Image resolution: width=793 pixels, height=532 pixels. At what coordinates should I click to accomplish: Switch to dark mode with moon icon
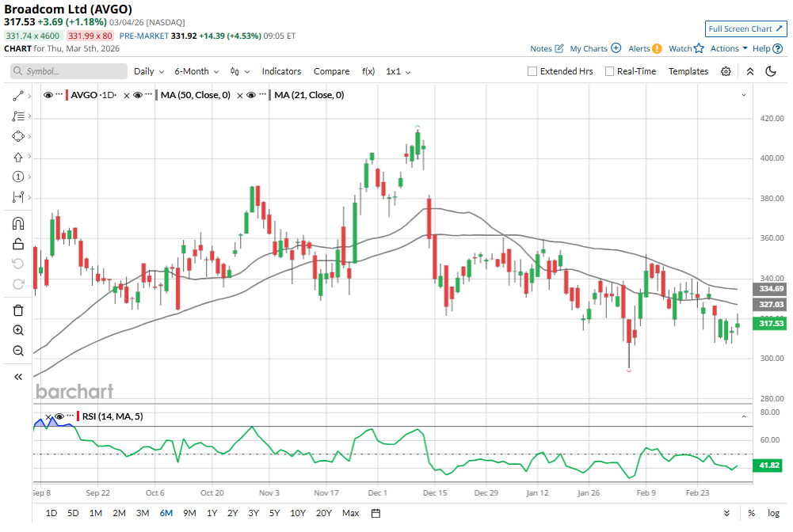(771, 71)
